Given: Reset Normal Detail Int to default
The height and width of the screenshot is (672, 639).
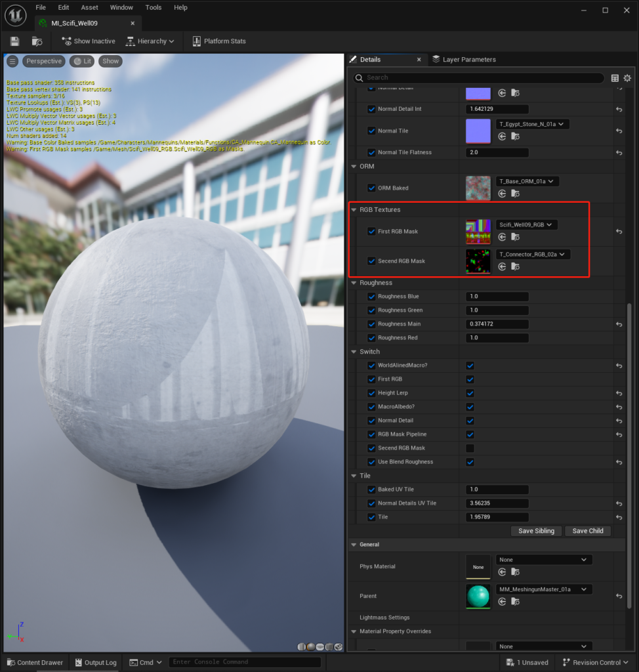Looking at the screenshot, I should (619, 110).
